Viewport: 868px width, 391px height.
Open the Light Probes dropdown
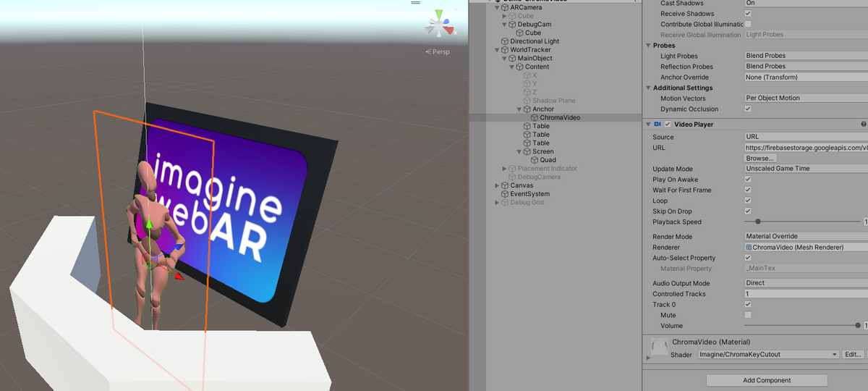(806, 56)
